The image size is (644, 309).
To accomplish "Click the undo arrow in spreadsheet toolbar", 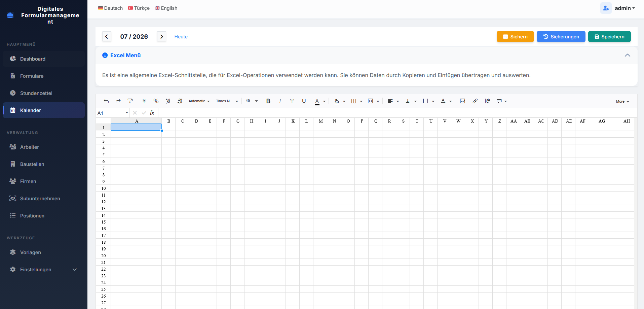I will 106,101.
